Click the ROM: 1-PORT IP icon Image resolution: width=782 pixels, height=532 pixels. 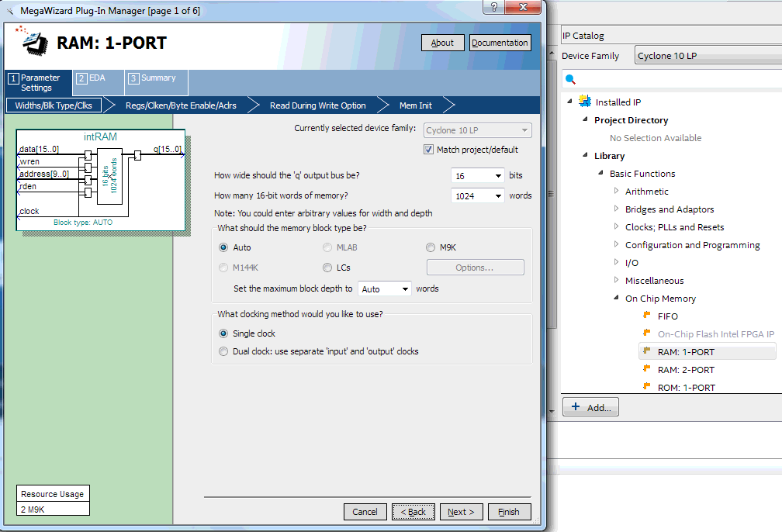647,386
